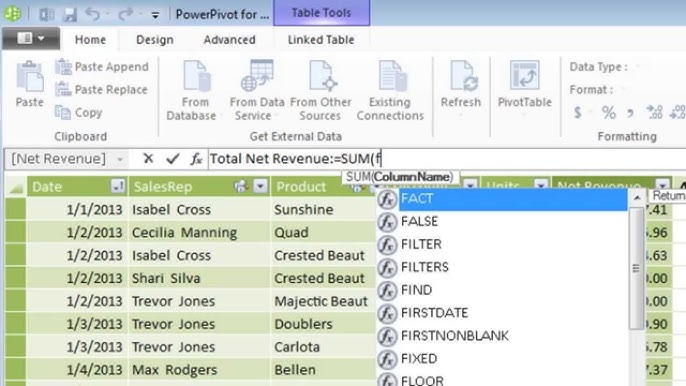Click the Paste Append button
The width and height of the screenshot is (686, 386).
click(102, 67)
